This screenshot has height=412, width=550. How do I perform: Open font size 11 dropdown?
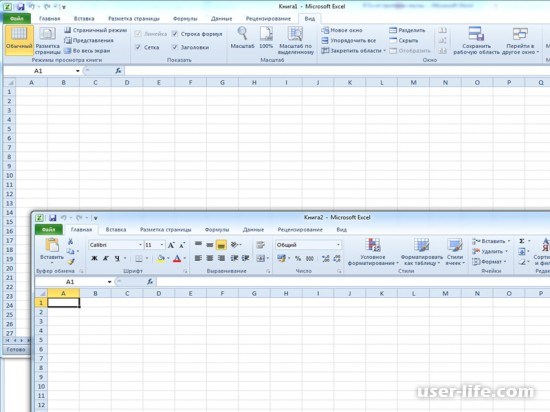click(162, 245)
